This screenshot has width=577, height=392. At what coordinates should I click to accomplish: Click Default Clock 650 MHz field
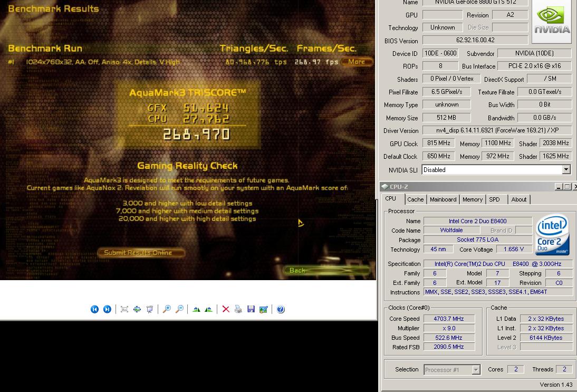(439, 156)
